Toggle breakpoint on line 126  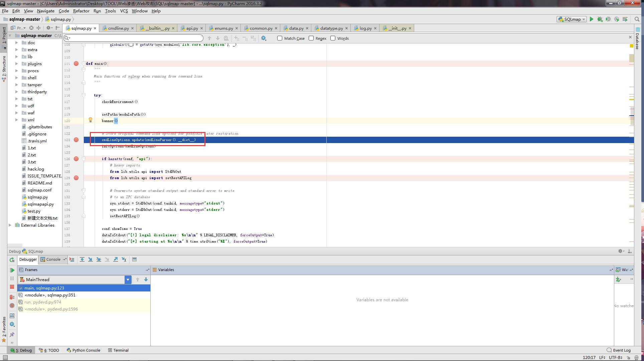tap(76, 159)
